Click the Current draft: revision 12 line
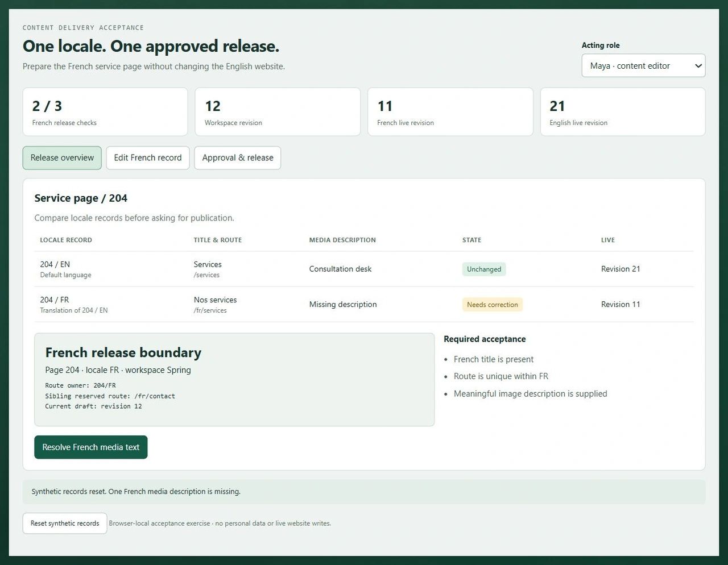Image resolution: width=728 pixels, height=565 pixels. click(94, 406)
